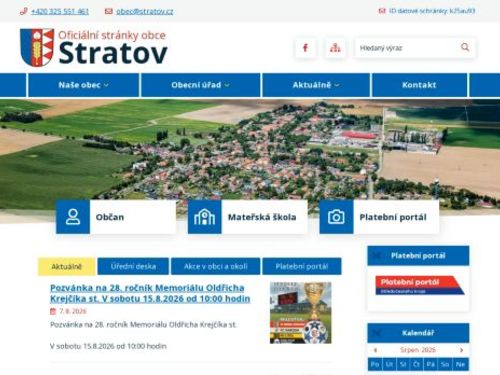
Task: Click the Ne weekday column header
Action: coord(461,364)
